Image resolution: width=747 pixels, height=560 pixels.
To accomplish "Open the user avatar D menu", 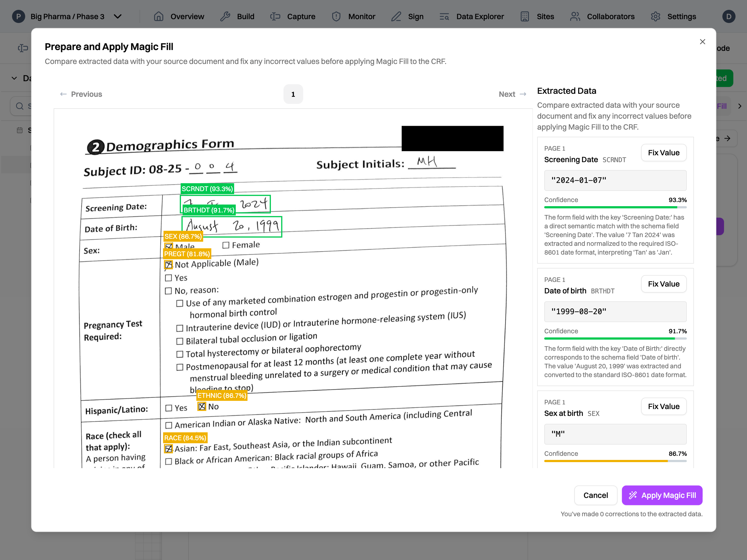I will click(728, 16).
